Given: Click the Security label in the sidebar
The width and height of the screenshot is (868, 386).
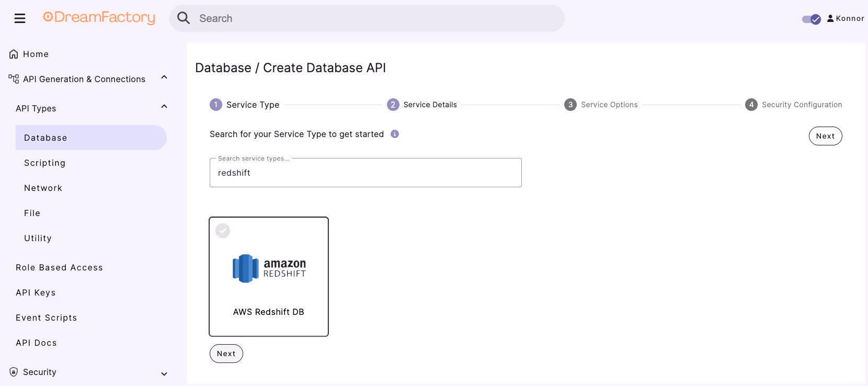Looking at the screenshot, I should coord(40,372).
